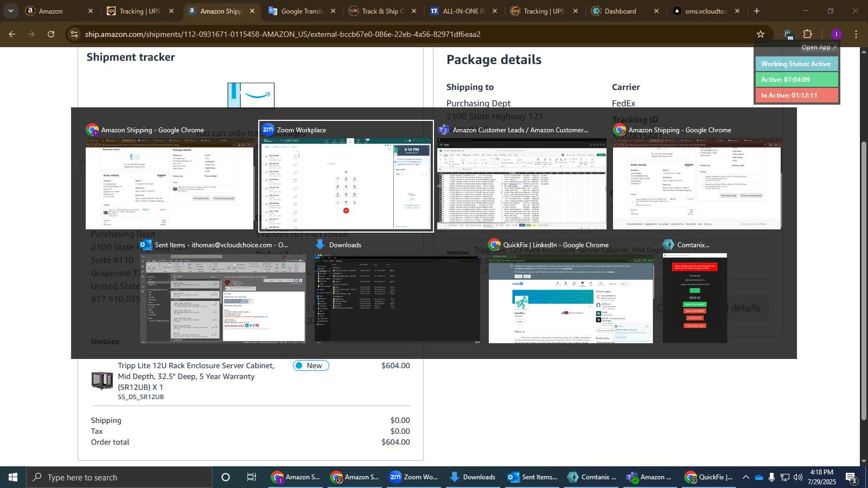Switch to the ALL-IN-ONE tab

coord(463,11)
